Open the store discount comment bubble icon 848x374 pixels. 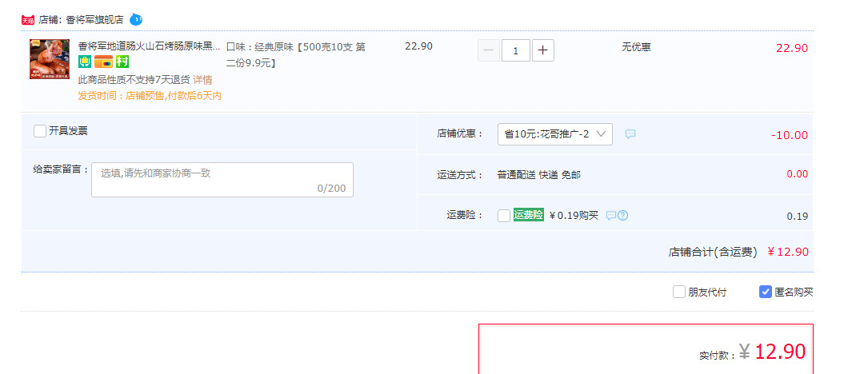(x=630, y=134)
